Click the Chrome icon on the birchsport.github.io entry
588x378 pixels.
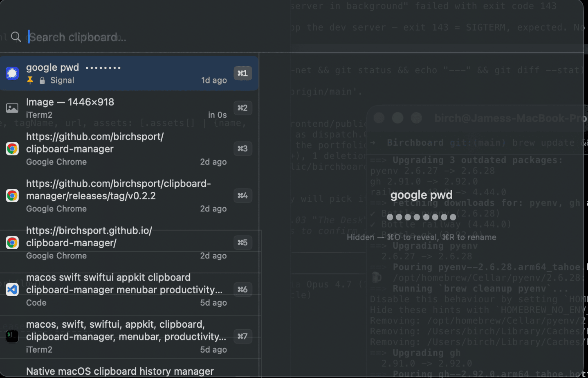tap(12, 242)
